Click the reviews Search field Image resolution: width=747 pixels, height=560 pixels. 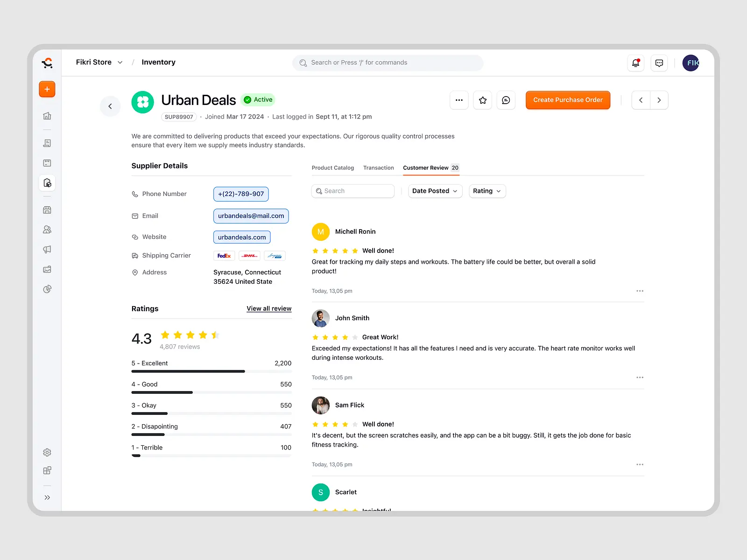click(x=353, y=191)
